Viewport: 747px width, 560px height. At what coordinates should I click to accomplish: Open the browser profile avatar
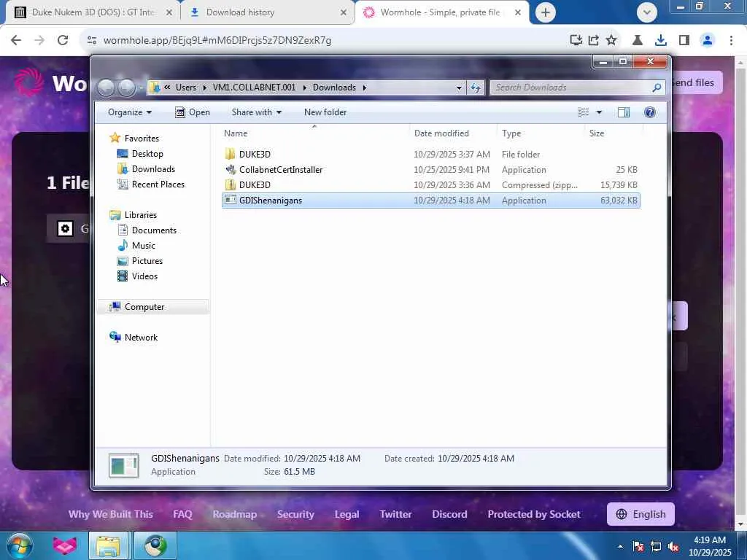pyautogui.click(x=708, y=40)
